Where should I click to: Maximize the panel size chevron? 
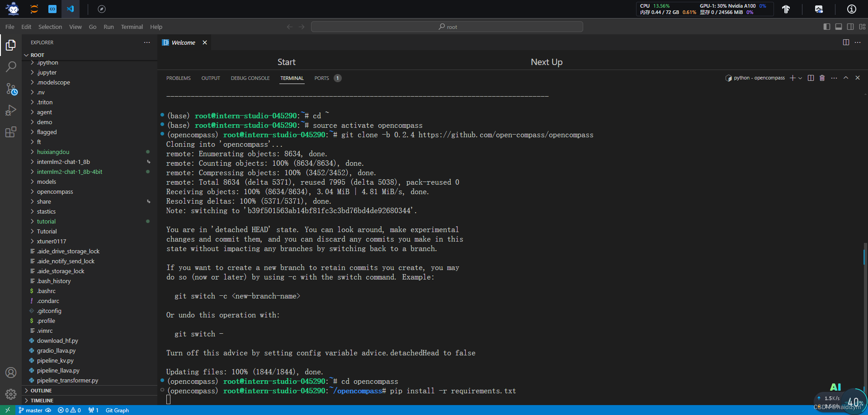846,78
